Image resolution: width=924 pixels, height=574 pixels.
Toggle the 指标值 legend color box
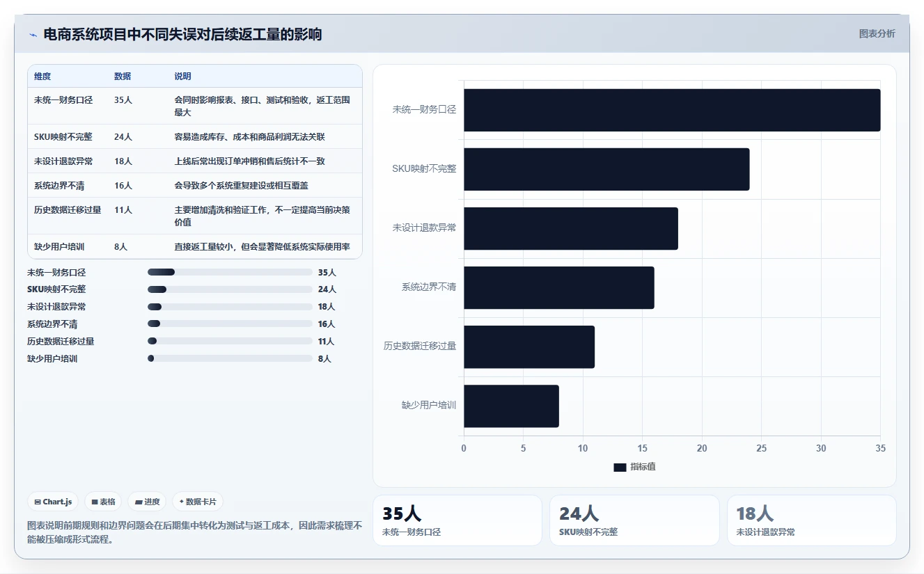pyautogui.click(x=620, y=468)
